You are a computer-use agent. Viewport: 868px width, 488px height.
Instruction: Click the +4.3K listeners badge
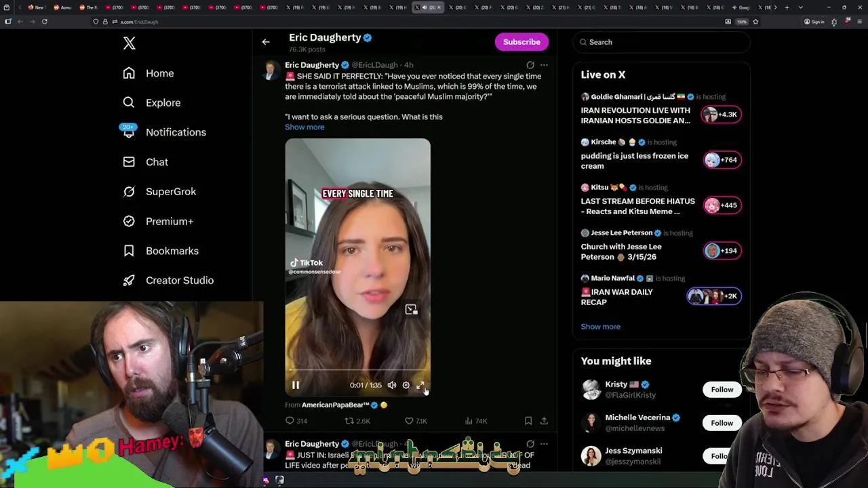721,115
